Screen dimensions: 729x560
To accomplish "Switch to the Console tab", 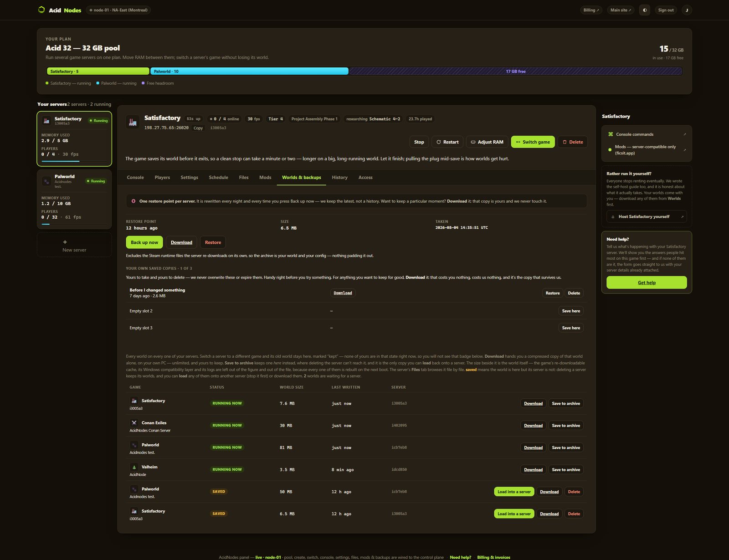I will point(135,178).
